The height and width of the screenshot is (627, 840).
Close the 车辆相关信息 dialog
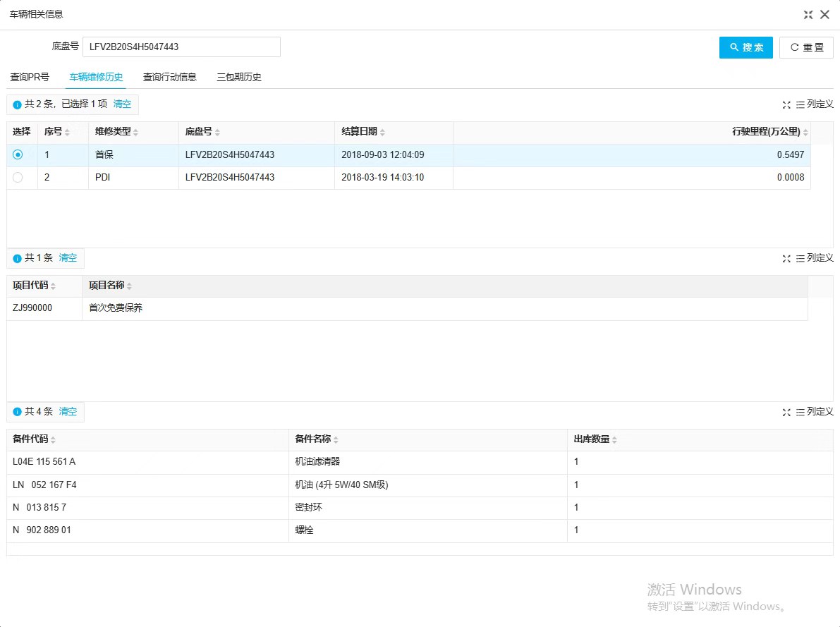click(825, 15)
